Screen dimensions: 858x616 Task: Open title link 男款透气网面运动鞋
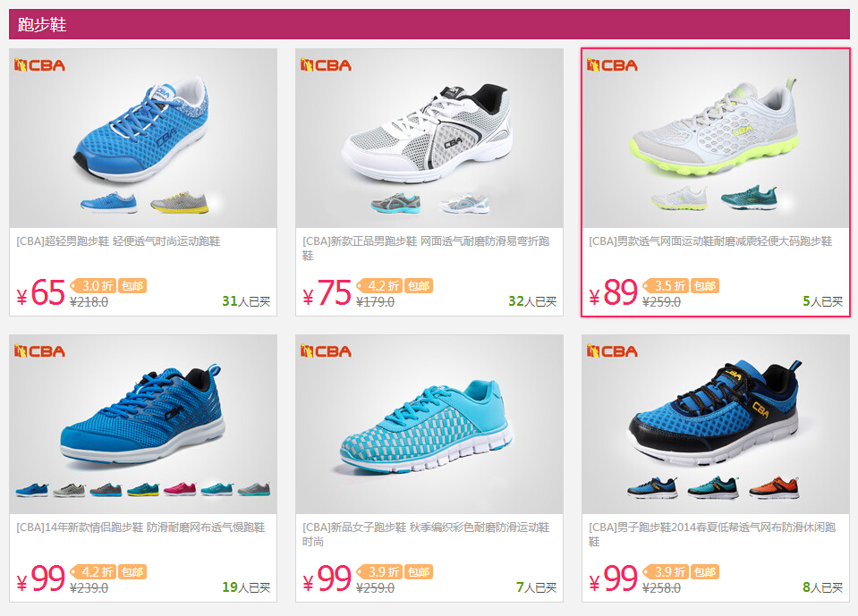pyautogui.click(x=710, y=241)
